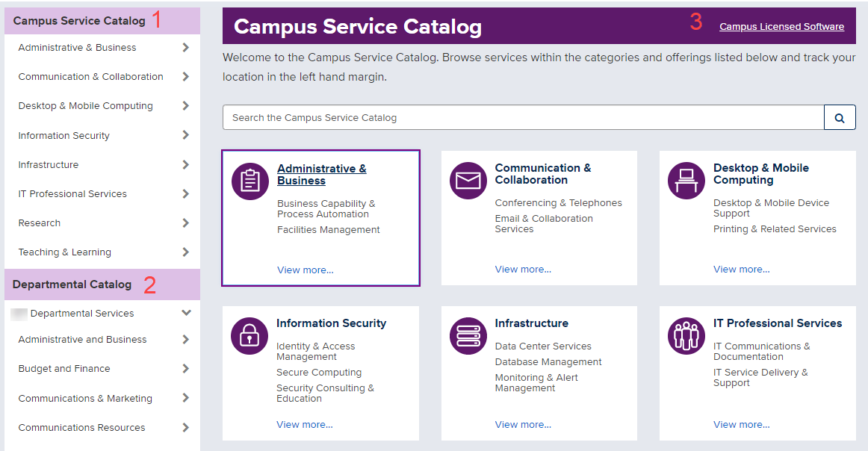
Task: Click View more under Information Security
Action: 304,424
